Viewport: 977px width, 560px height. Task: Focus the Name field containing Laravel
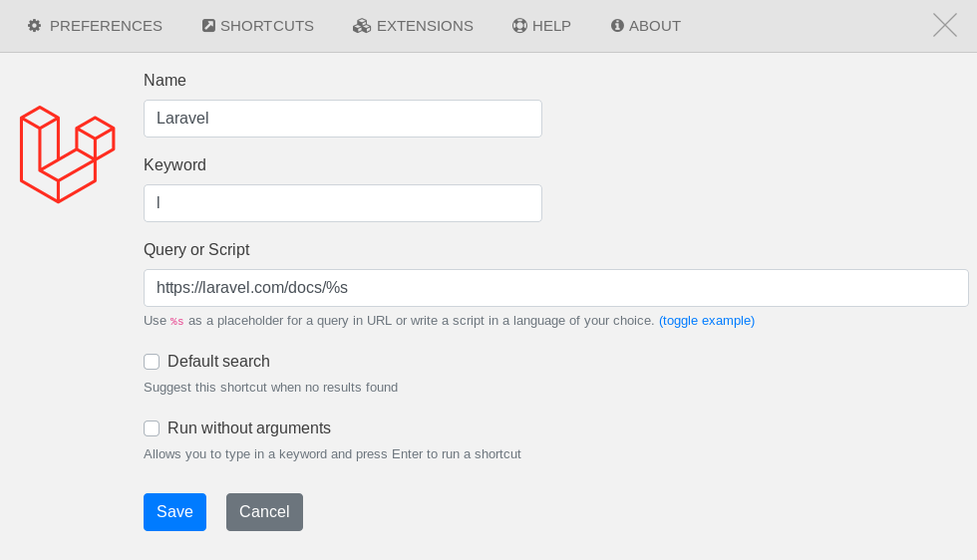pyautogui.click(x=343, y=119)
